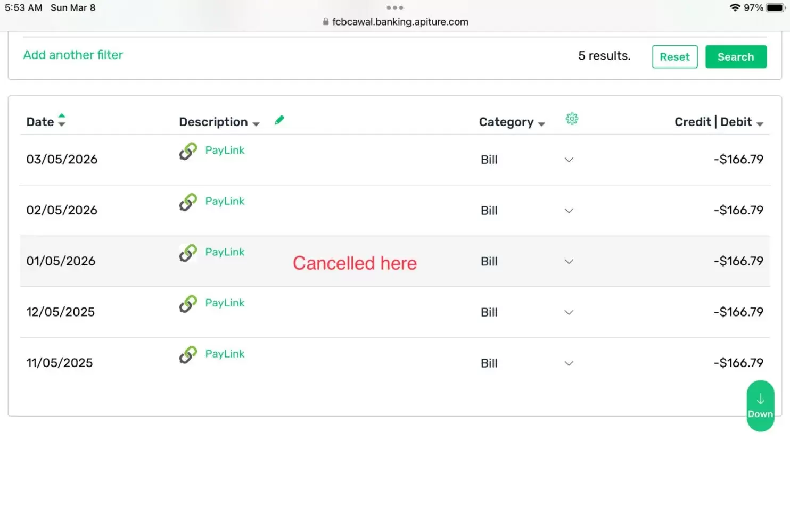Click the PayLink chain icon for 01/05/2026
The width and height of the screenshot is (790, 532).
point(188,253)
